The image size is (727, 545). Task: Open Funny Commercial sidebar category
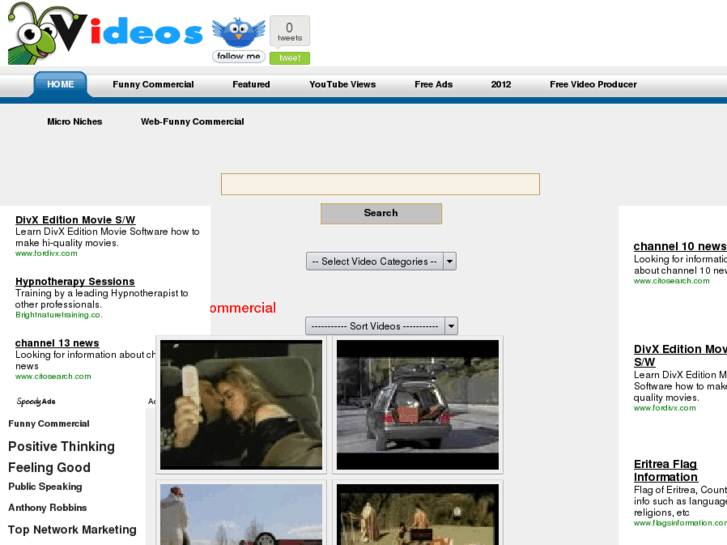pyautogui.click(x=49, y=423)
